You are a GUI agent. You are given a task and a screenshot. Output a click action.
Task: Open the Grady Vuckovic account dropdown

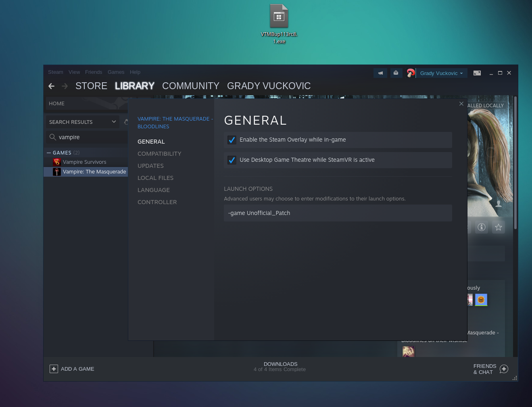click(442, 73)
